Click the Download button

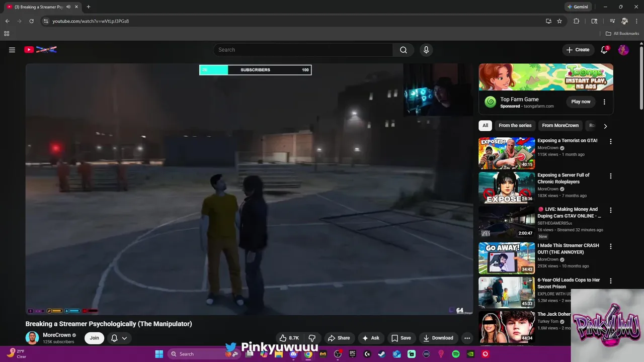[x=438, y=338]
